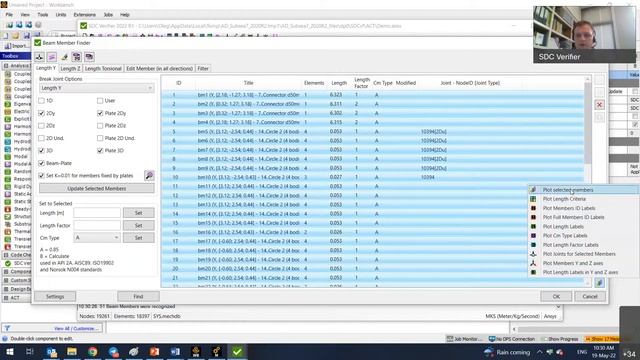Click the pink lines icon in Beam Member Finder toolbar
This screenshot has height=360, width=640.
(x=52, y=57)
